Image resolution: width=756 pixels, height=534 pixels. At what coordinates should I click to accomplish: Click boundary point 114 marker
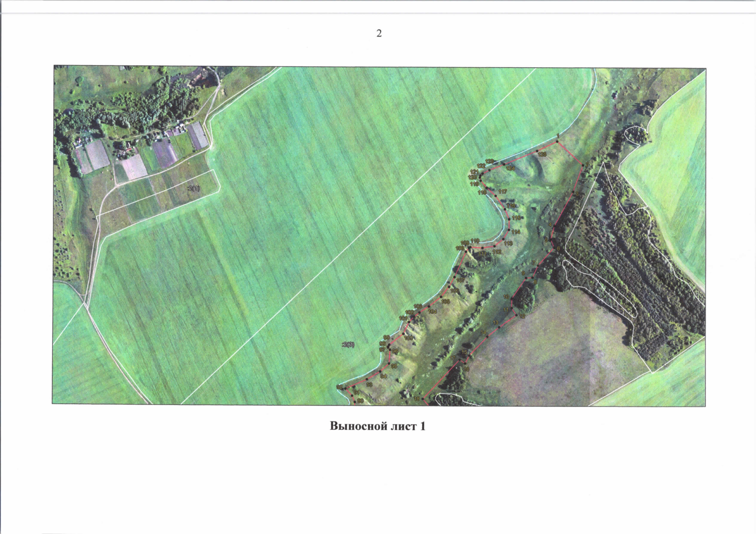click(509, 230)
